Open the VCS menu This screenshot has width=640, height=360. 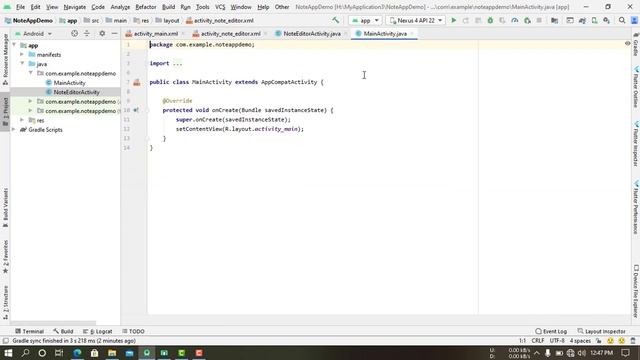tap(220, 7)
